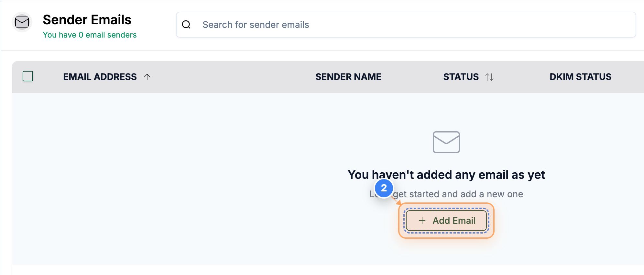This screenshot has width=644, height=275.
Task: Click the up-down sort icon next to STATUS
Action: [490, 77]
